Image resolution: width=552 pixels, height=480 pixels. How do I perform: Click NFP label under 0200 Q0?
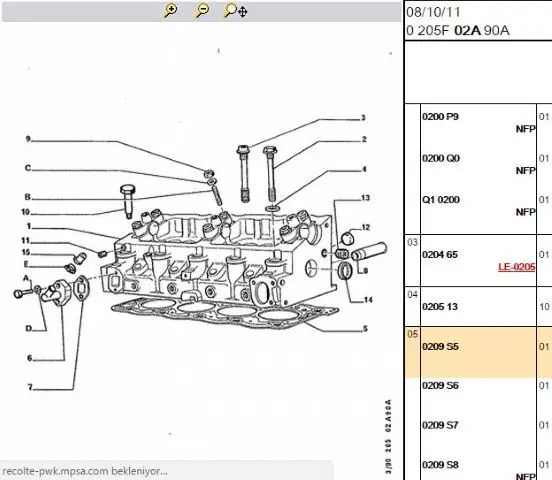tap(526, 171)
